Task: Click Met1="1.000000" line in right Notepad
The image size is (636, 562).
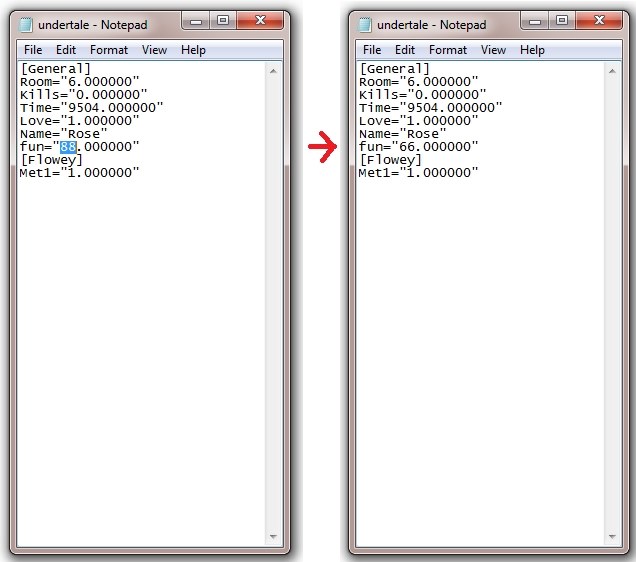Action: (419, 173)
